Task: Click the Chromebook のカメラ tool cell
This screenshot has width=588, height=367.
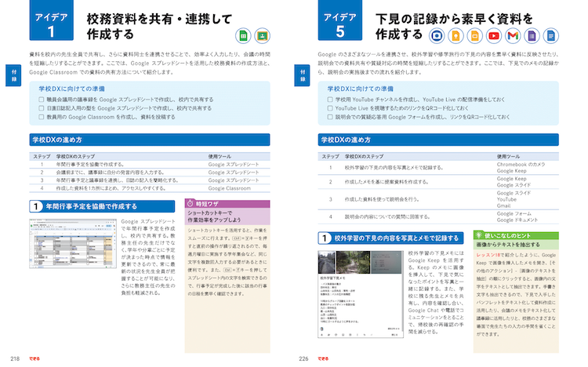Action: pyautogui.click(x=521, y=165)
